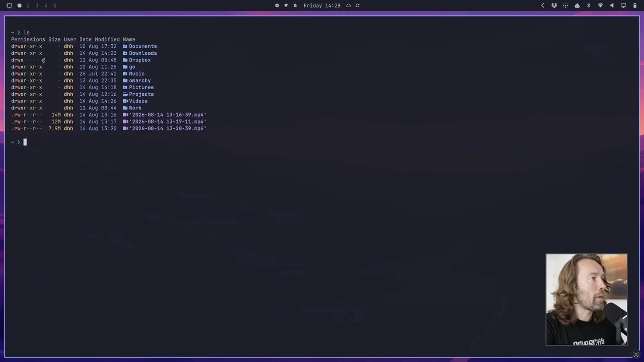Click video icon beside 13-17-11.mp4

126,121
